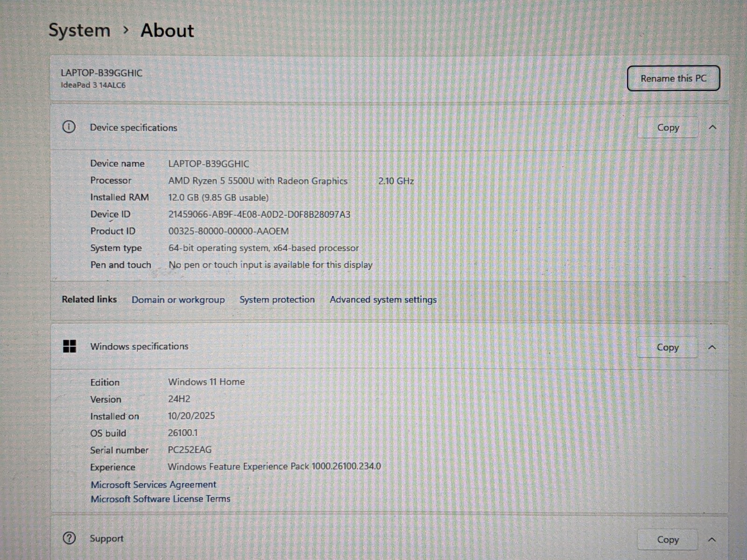Select the LAPTOP-B39GGHIC header name
The width and height of the screenshot is (747, 560).
coord(101,73)
